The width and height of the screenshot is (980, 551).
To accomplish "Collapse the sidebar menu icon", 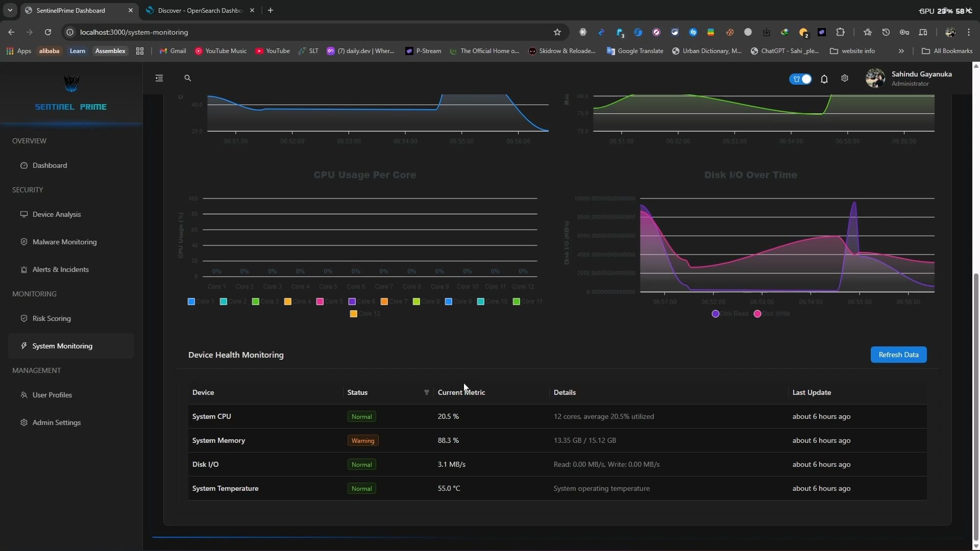I will 159,78.
